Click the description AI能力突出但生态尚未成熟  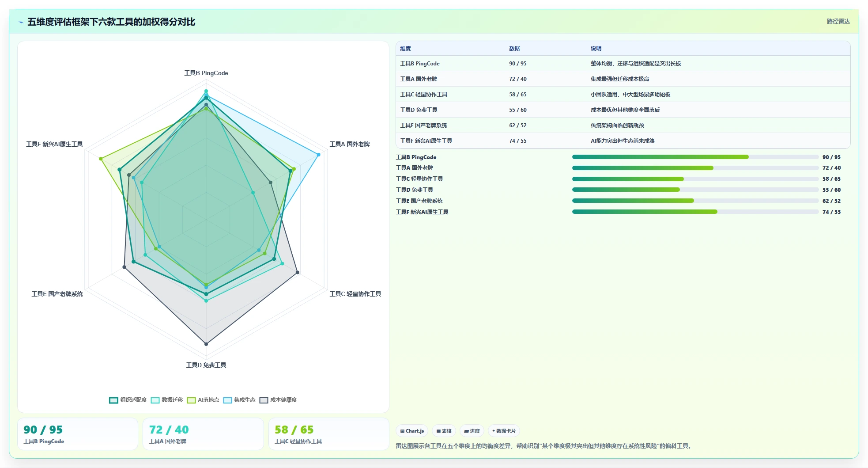pyautogui.click(x=623, y=141)
